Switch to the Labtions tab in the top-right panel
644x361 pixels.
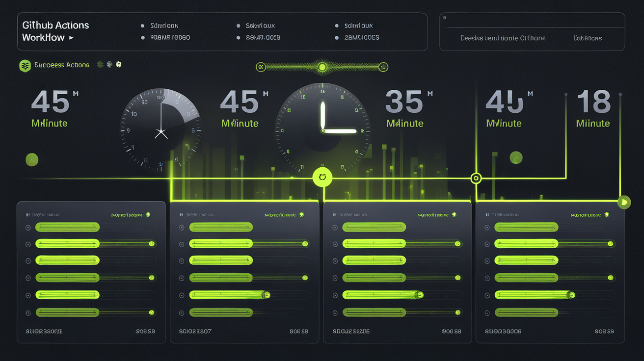pos(588,38)
